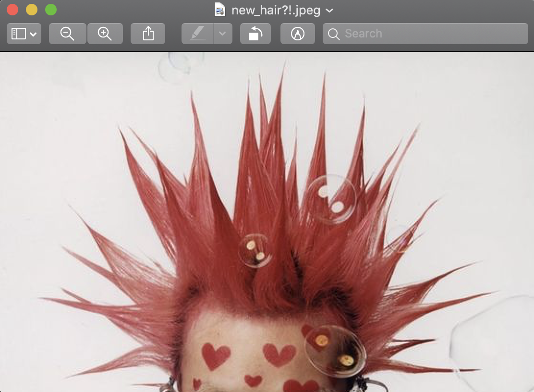Expand the highlight color dropdown arrow
This screenshot has height=392, width=534.
click(223, 34)
